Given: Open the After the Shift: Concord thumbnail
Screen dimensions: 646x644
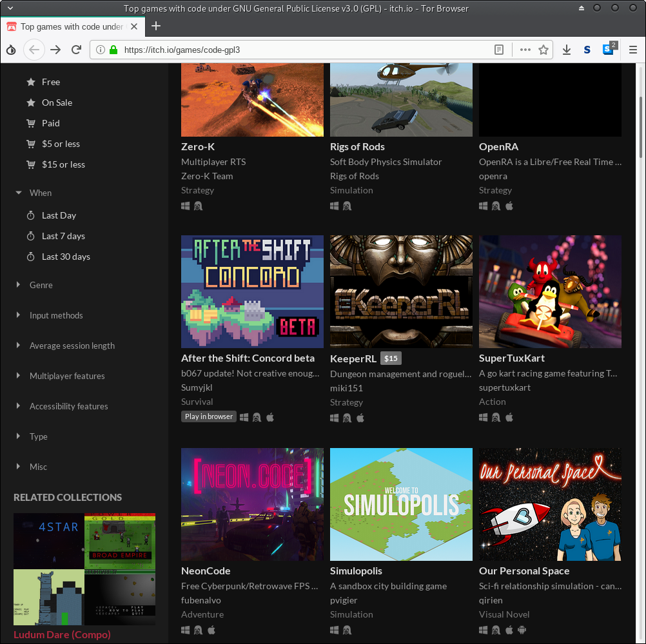Looking at the screenshot, I should tap(253, 292).
